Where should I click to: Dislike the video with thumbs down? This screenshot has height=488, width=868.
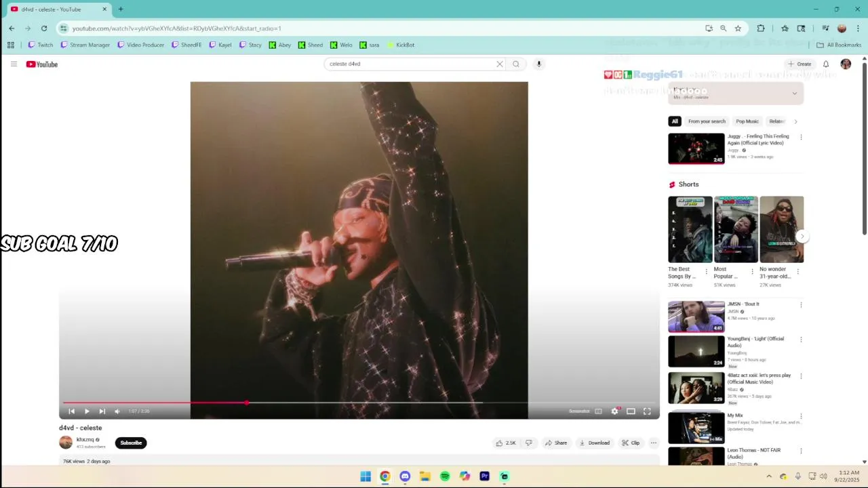point(529,443)
